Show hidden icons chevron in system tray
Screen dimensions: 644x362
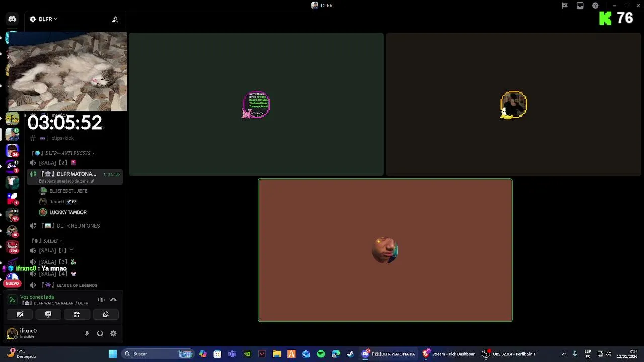click(x=563, y=354)
